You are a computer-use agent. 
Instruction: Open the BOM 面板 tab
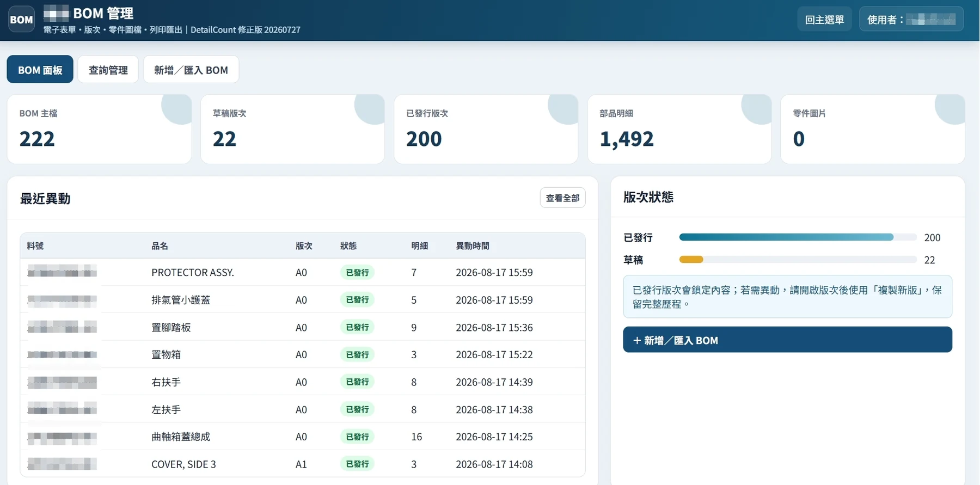pyautogui.click(x=40, y=70)
